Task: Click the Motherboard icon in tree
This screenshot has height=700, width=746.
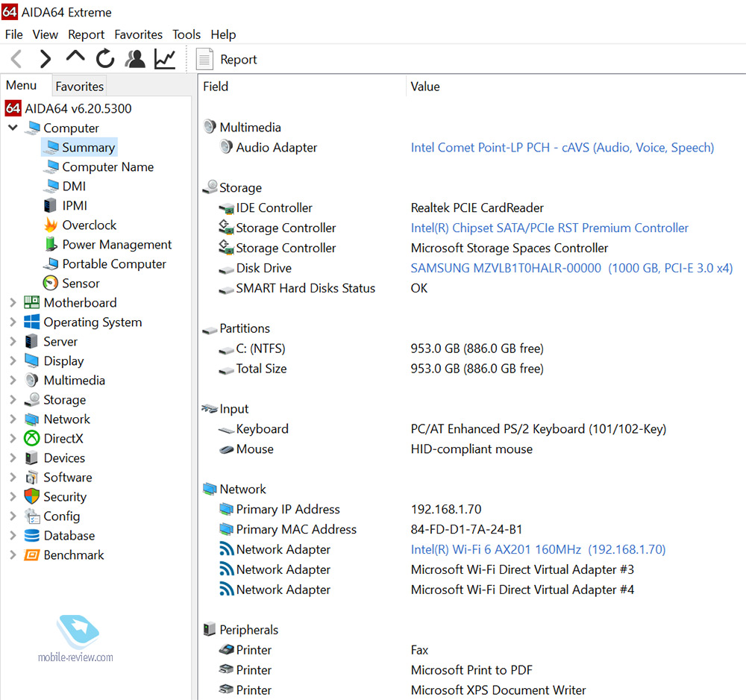Action: pos(32,303)
